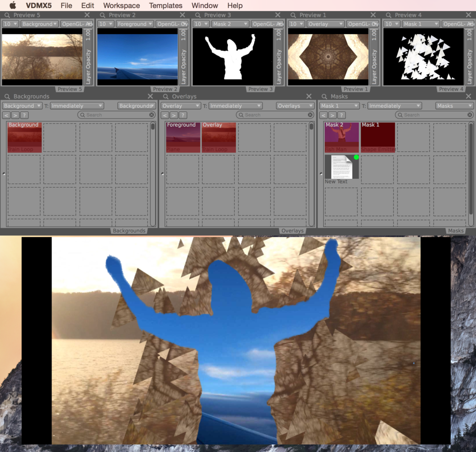Clear the Masks search field

click(469, 115)
